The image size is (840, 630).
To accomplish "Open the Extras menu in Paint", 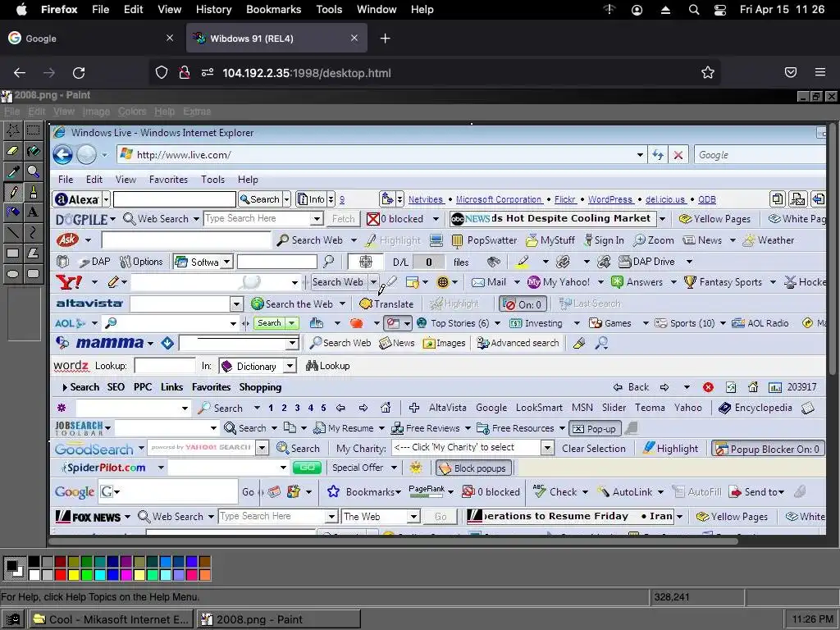I will click(197, 112).
